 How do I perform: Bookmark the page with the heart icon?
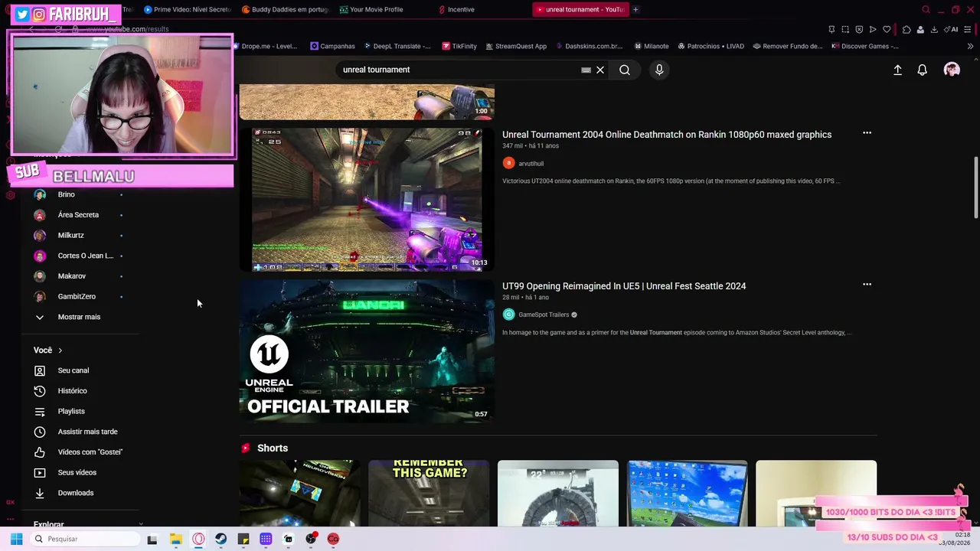(x=887, y=29)
